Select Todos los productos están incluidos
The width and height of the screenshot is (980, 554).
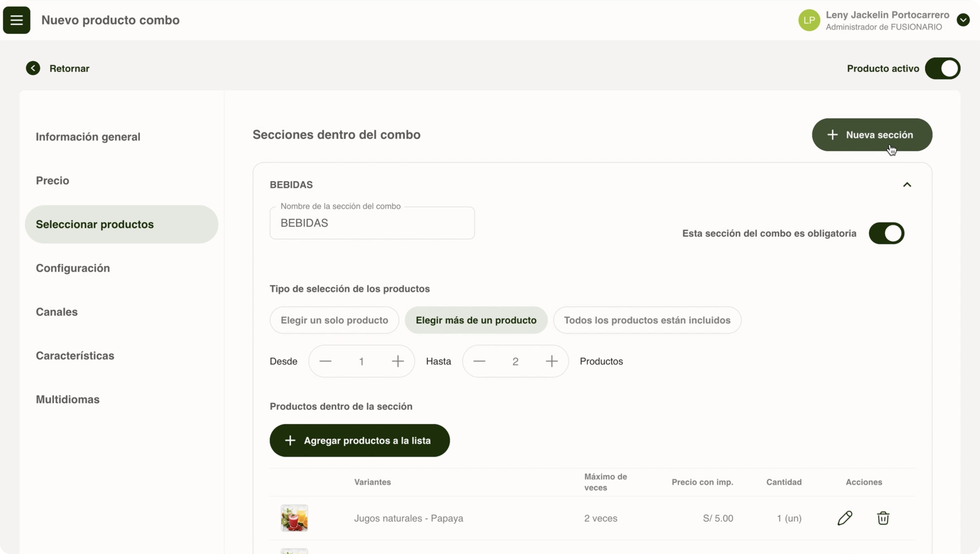(647, 320)
